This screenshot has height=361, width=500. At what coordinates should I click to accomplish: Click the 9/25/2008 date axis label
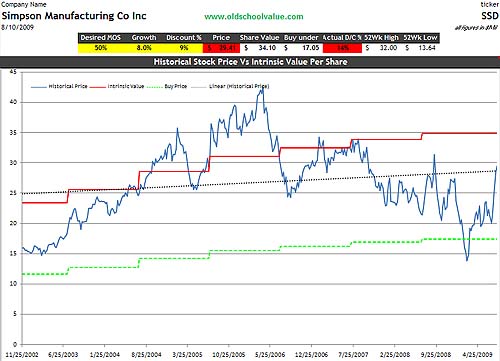436,354
